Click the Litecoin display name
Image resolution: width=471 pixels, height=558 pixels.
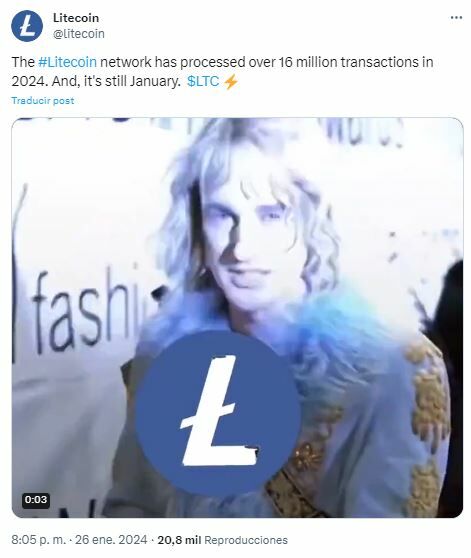76,18
